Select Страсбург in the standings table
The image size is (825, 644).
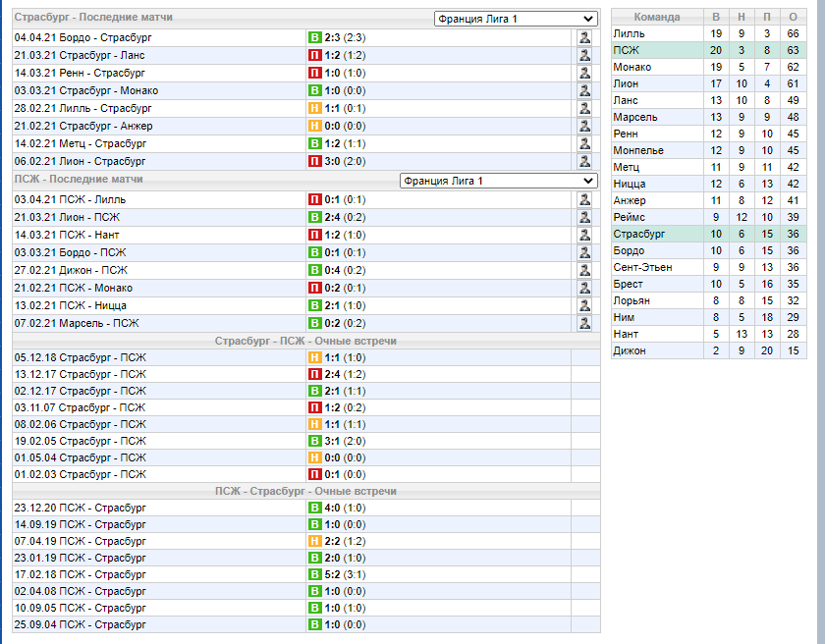pos(709,234)
